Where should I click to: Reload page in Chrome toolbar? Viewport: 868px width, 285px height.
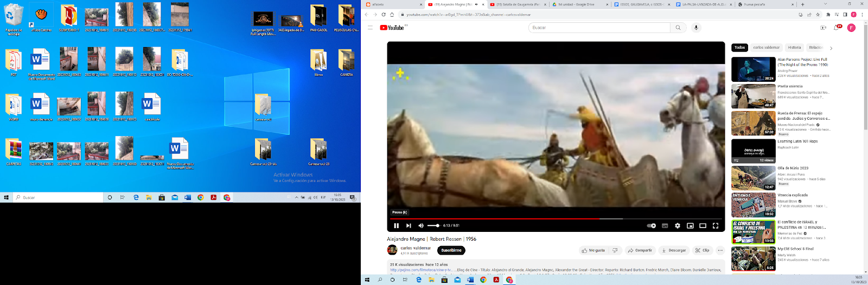click(x=384, y=15)
